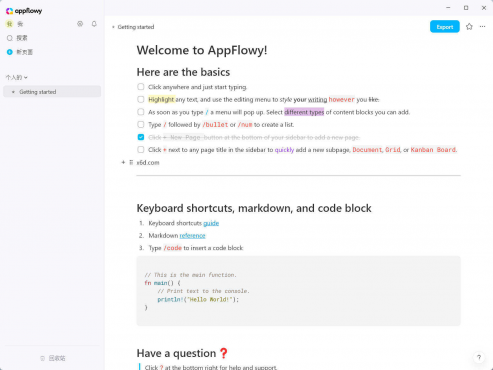Click the purple highlighted 'different types' text
Viewport: 493px width, 370px height.
coord(304,112)
